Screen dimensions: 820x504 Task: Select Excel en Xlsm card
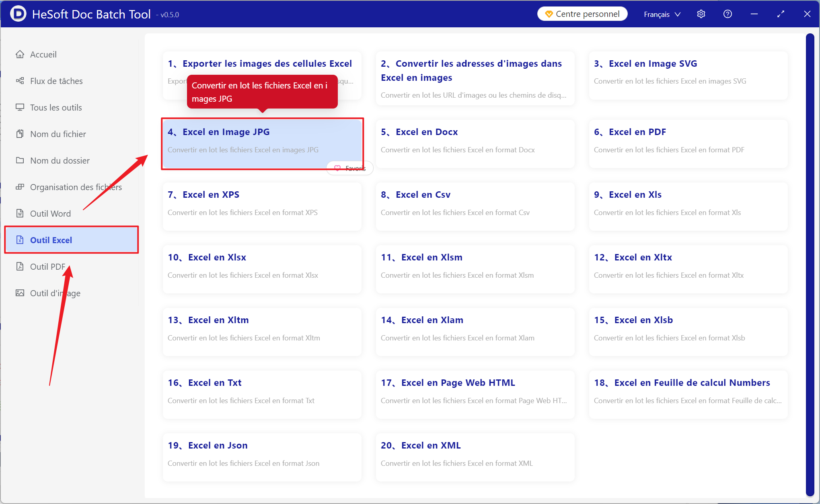tap(475, 269)
